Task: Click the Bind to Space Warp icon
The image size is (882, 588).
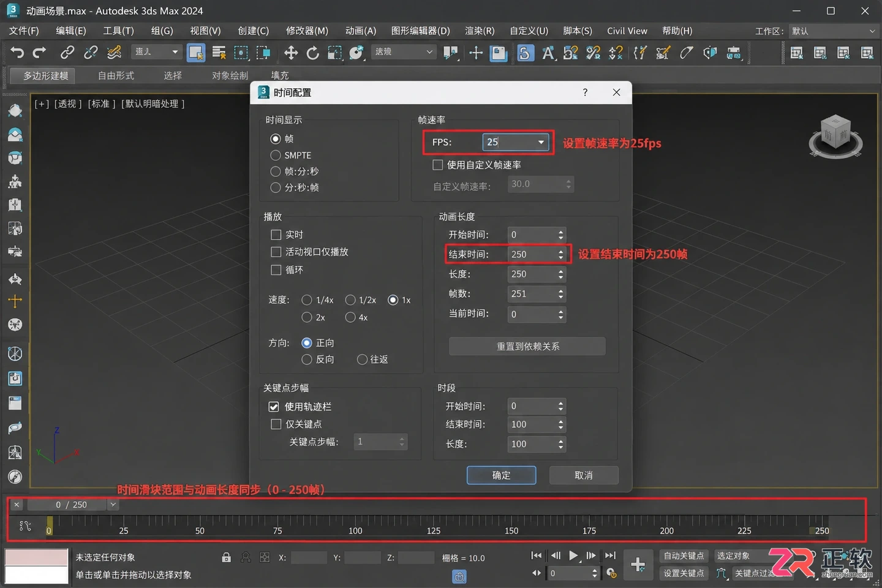Action: [114, 53]
